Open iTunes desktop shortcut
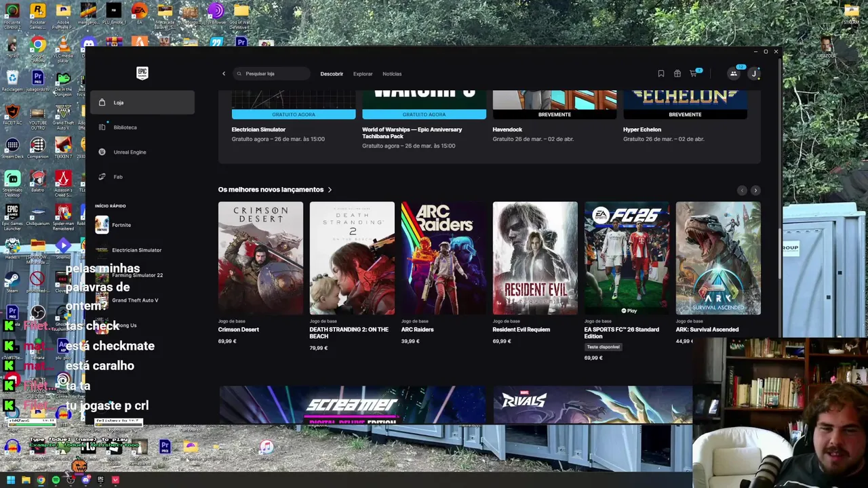 pos(267,449)
